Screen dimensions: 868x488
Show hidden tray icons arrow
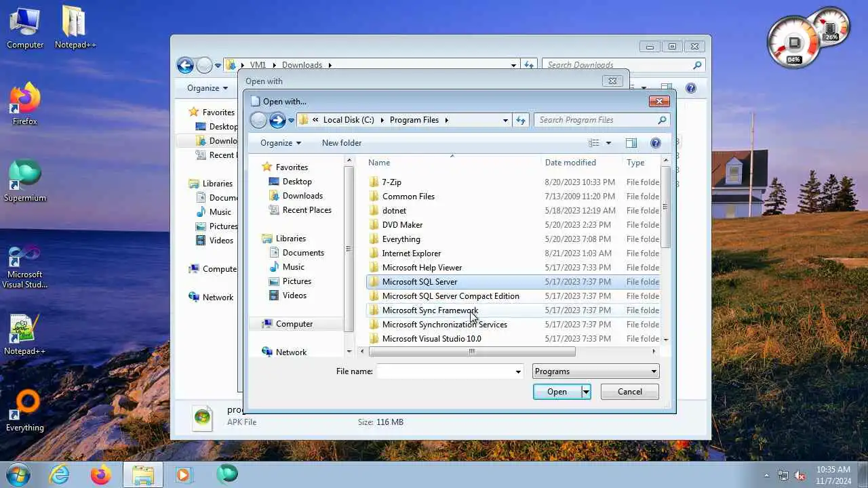pos(766,475)
